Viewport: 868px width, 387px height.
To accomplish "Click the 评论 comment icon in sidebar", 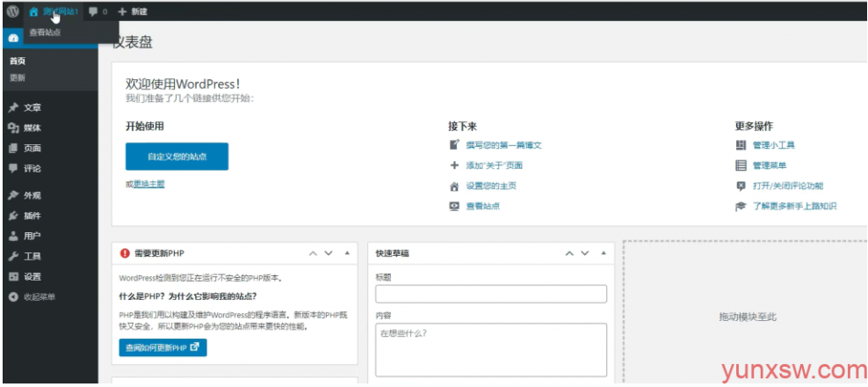I will pyautogui.click(x=14, y=169).
